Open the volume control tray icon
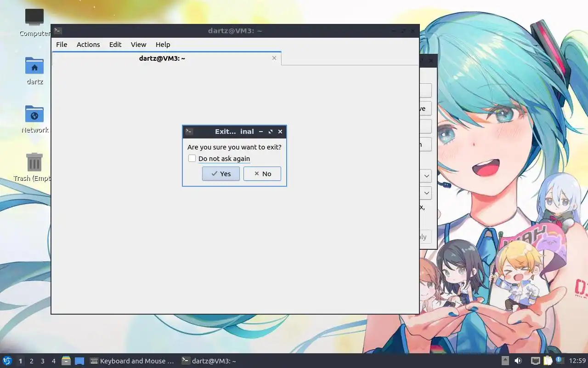Screen dimensions: 588x368 pyautogui.click(x=518, y=361)
